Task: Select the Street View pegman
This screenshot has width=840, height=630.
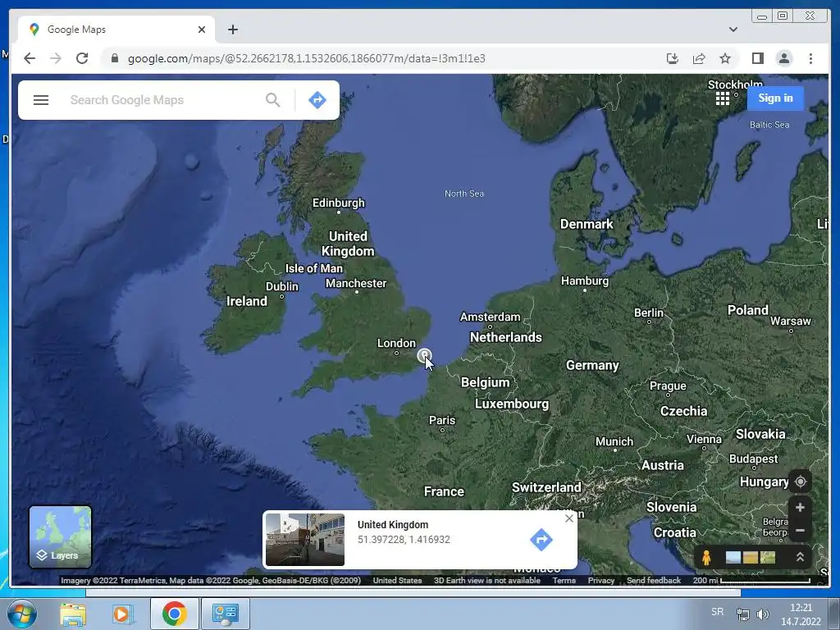Action: (706, 558)
